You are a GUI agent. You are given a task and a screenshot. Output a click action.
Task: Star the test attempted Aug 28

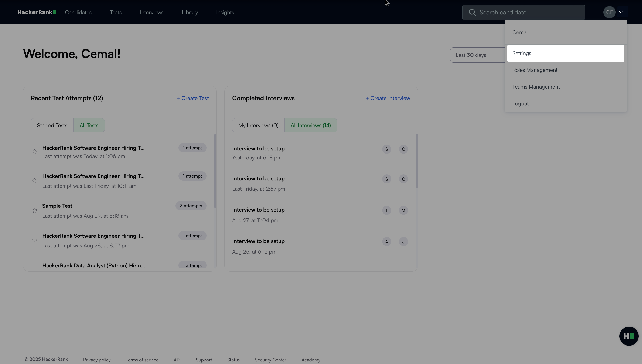click(35, 240)
